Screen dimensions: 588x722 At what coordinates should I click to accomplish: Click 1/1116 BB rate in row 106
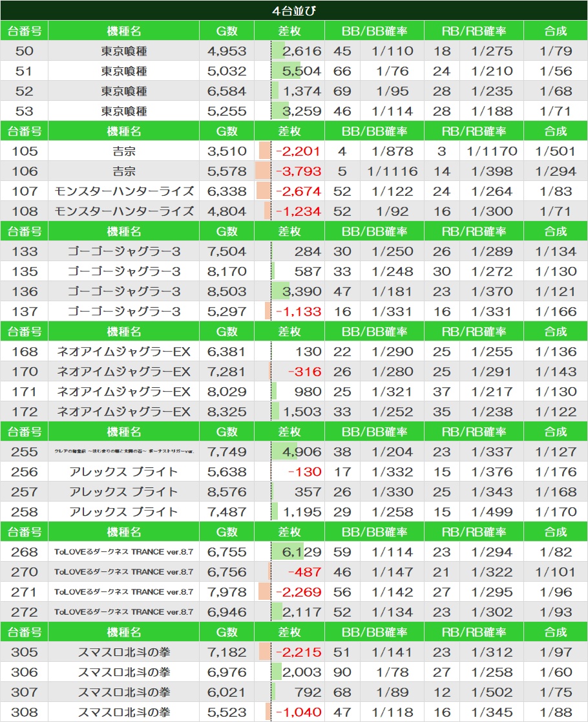pyautogui.click(x=392, y=171)
